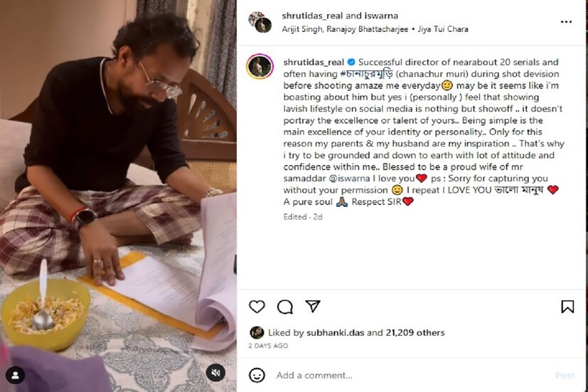Share the post via paper plane icon
Screen dimensions: 588x392
click(x=312, y=307)
